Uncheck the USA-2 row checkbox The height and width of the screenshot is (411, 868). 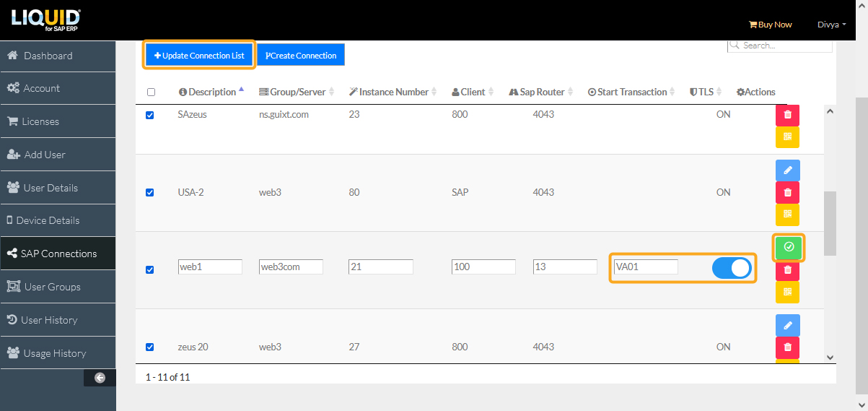(x=150, y=193)
